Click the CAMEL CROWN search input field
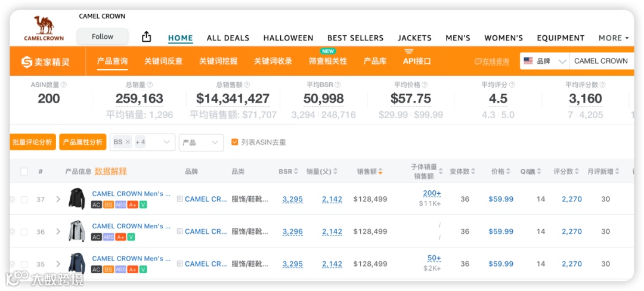The width and height of the screenshot is (644, 291). coord(601,61)
